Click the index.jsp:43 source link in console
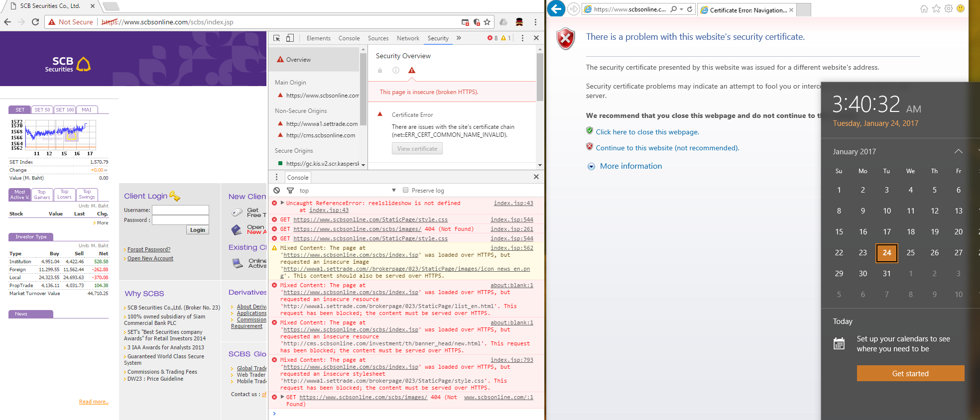Image resolution: width=980 pixels, height=420 pixels. [x=513, y=203]
